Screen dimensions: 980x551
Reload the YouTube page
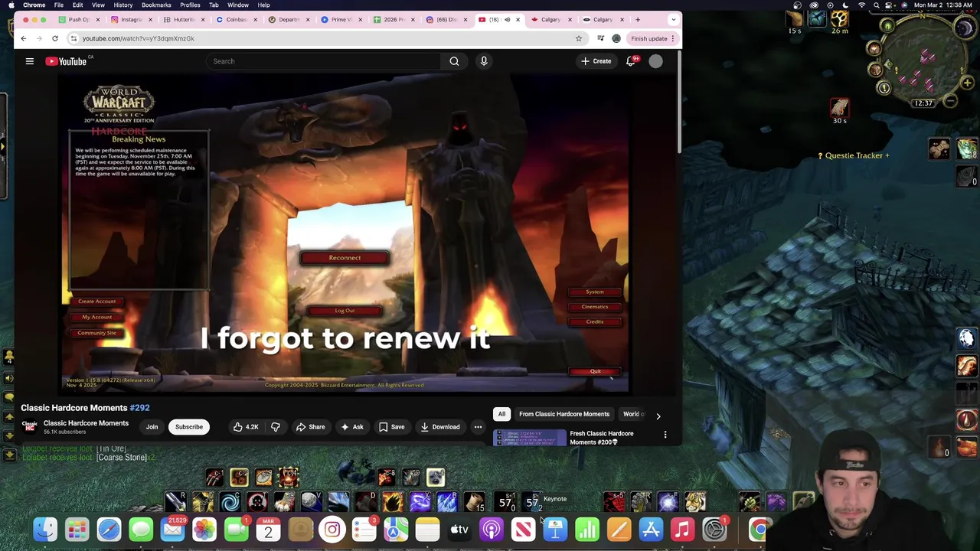55,38
